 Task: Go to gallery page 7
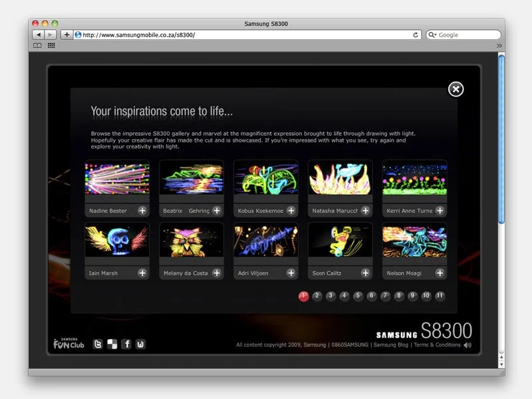385,296
